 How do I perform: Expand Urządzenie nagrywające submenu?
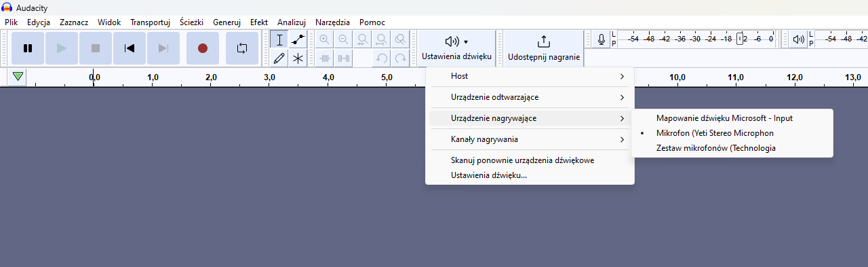530,118
